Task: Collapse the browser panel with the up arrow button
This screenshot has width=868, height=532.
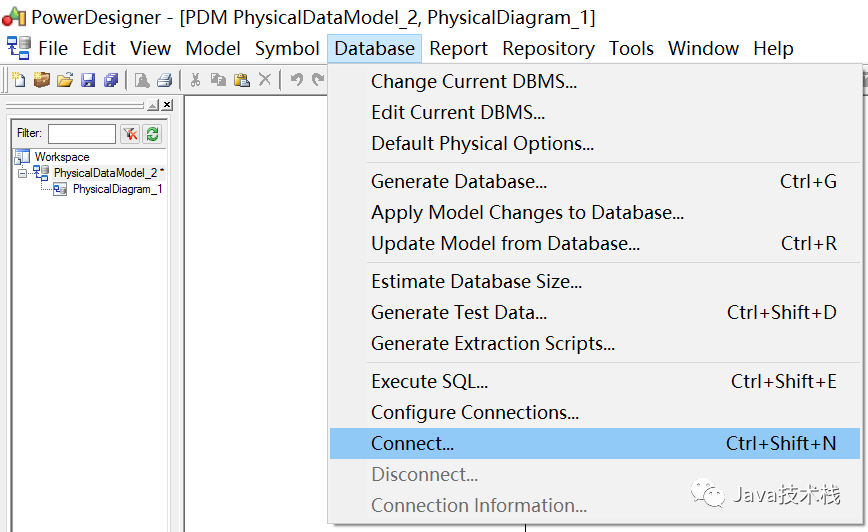Action: click(x=153, y=105)
